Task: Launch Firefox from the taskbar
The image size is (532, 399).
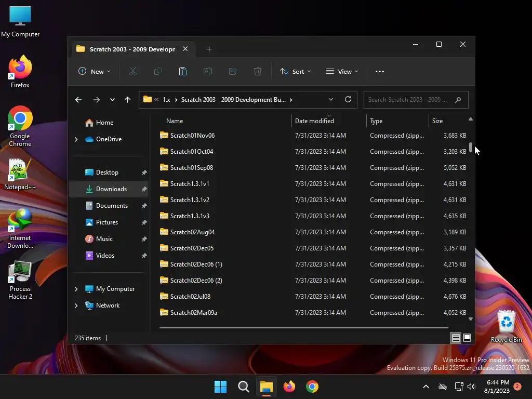Action: click(289, 387)
